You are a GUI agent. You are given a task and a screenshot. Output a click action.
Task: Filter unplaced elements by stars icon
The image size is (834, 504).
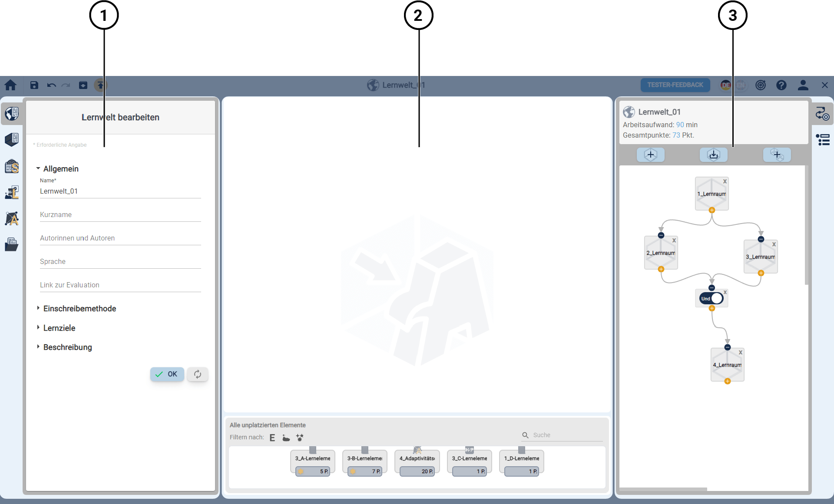coord(300,438)
